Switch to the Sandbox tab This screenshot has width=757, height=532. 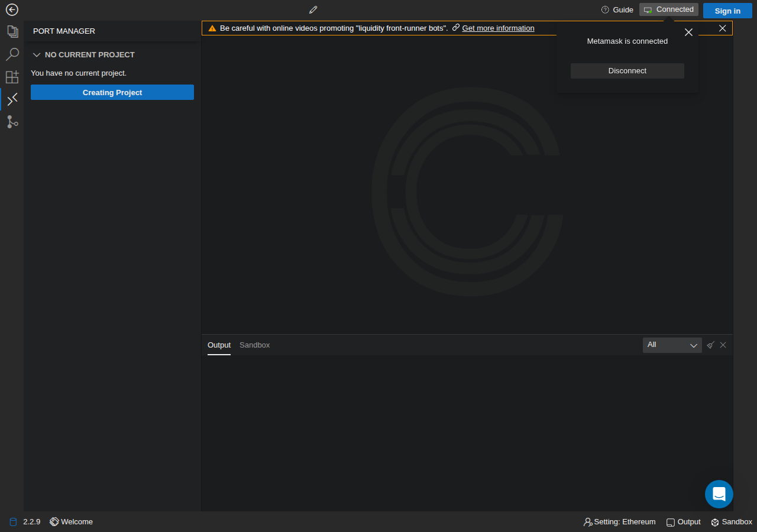click(254, 345)
